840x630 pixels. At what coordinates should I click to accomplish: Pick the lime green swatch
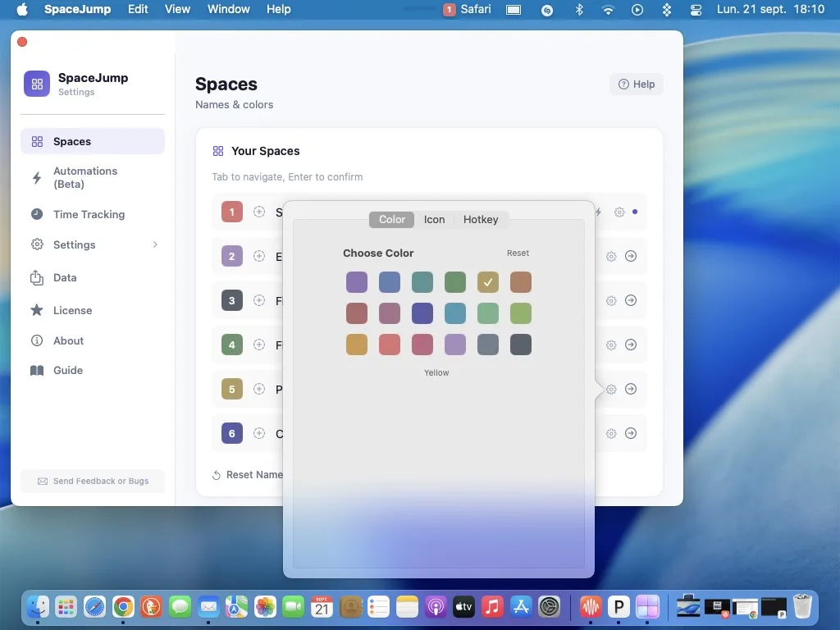521,313
